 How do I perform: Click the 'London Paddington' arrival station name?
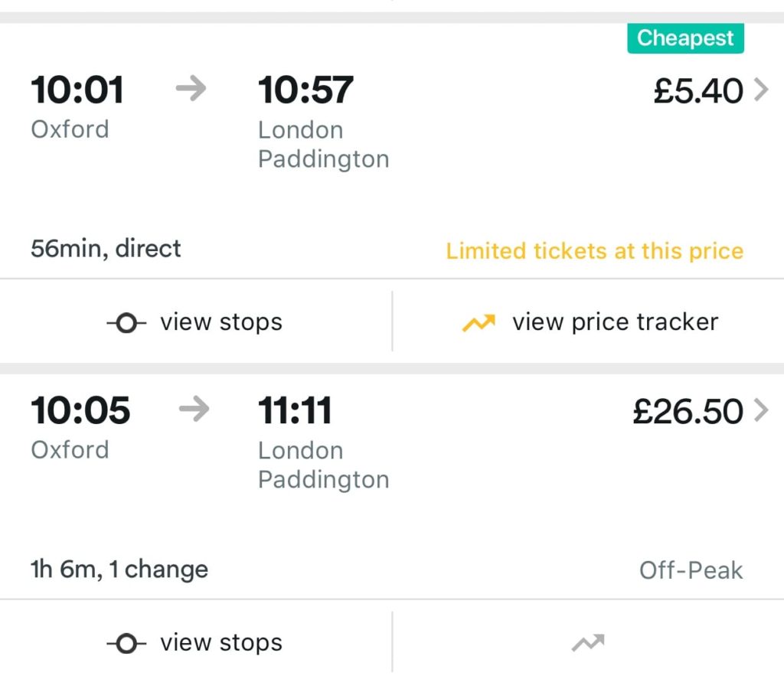322,144
